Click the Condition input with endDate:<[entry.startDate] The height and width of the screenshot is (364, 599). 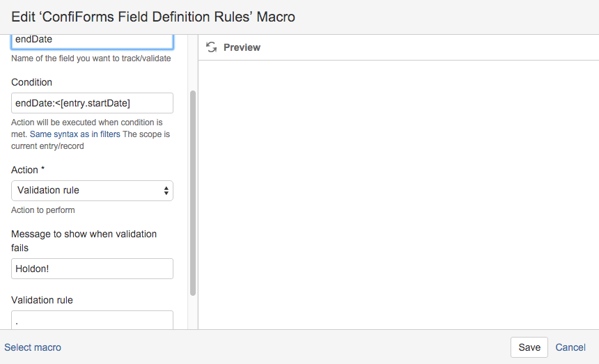(x=92, y=103)
